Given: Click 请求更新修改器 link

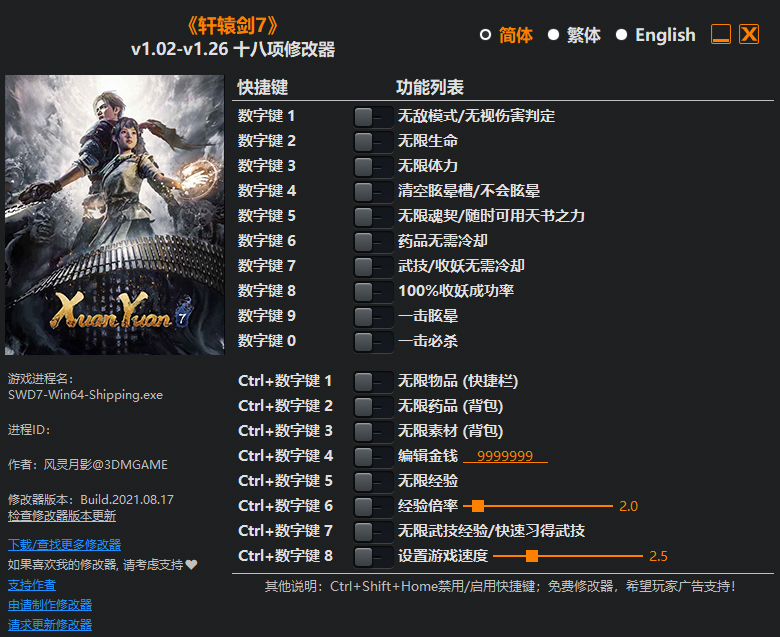Looking at the screenshot, I should pos(50,625).
